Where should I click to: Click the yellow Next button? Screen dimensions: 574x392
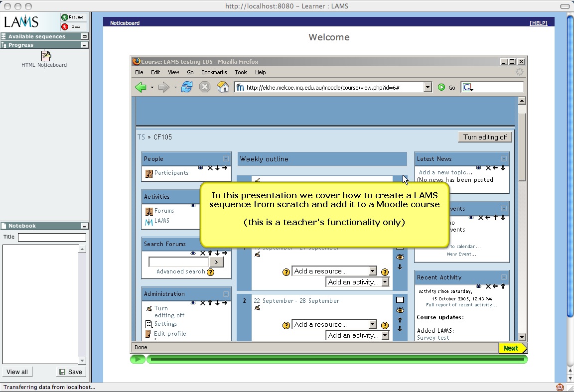click(x=511, y=348)
